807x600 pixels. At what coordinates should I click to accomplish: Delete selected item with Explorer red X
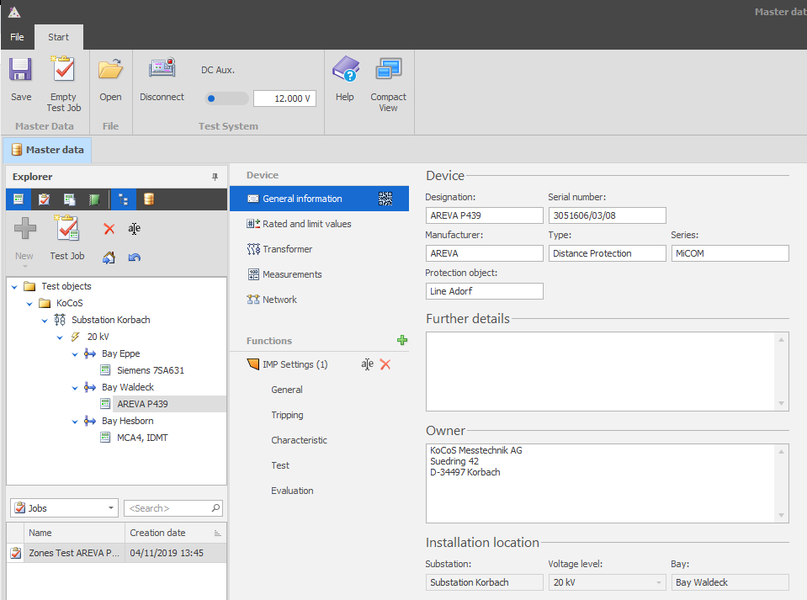pos(109,228)
